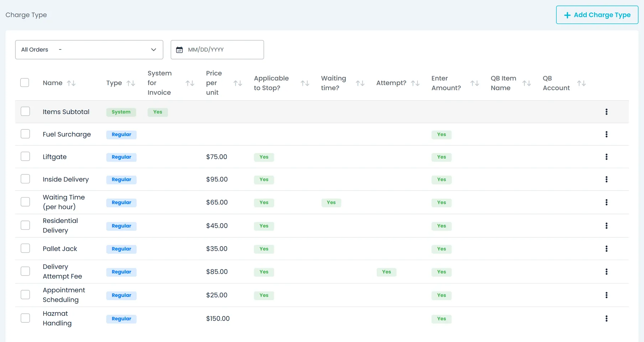
Task: Check the Hazmat Handling checkbox
Action: point(25,318)
